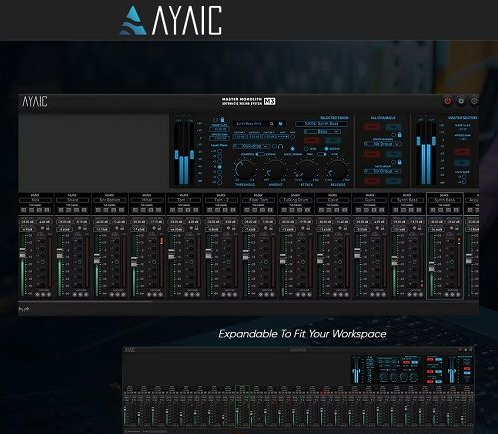Click the topmost red button in All Channels

click(371, 127)
